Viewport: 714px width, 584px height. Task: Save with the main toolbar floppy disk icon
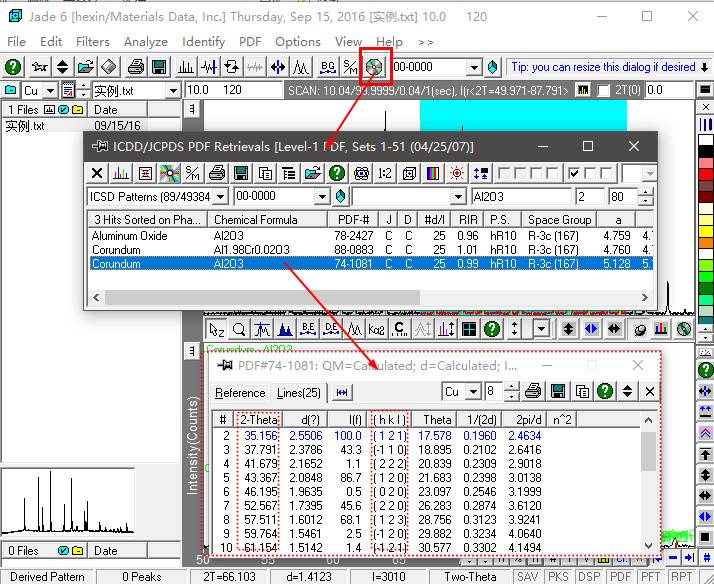pos(159,67)
